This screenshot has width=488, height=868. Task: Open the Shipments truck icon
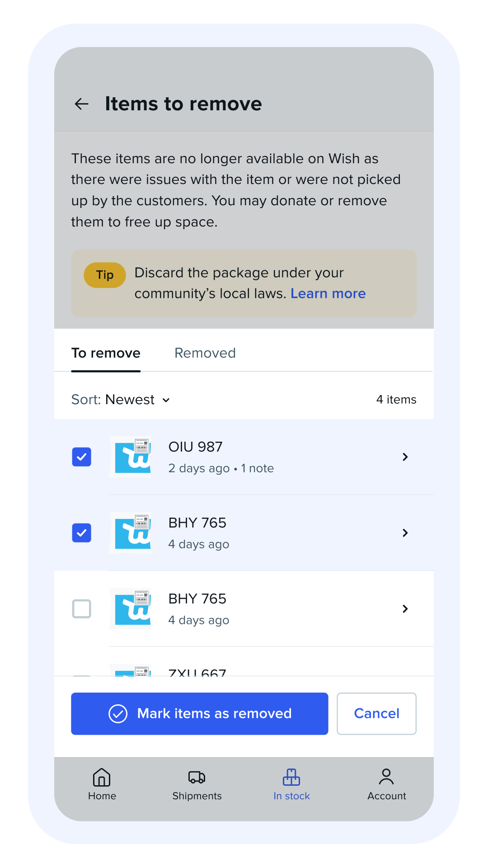point(197,777)
